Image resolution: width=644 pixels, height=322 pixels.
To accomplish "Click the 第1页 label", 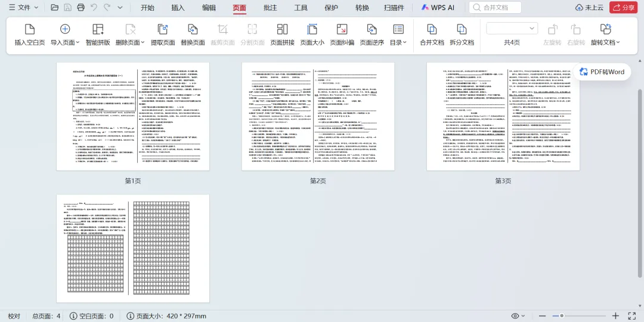I will point(132,181).
